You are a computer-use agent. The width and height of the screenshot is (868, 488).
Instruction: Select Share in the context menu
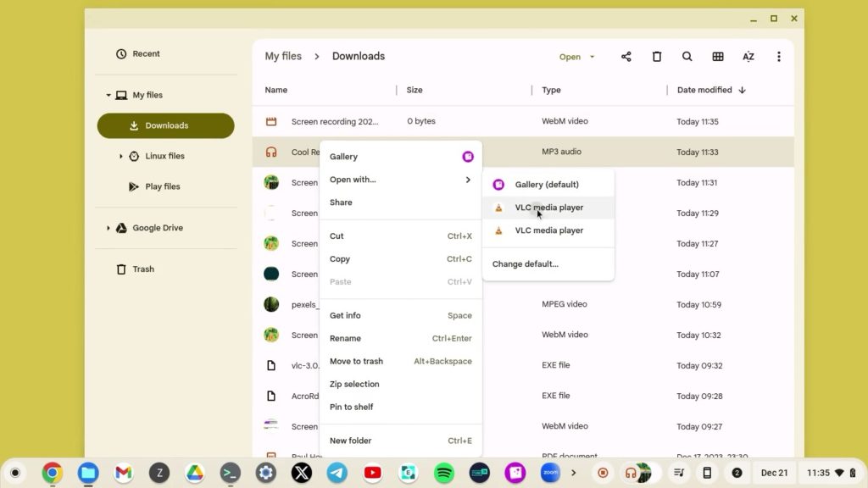[400, 202]
